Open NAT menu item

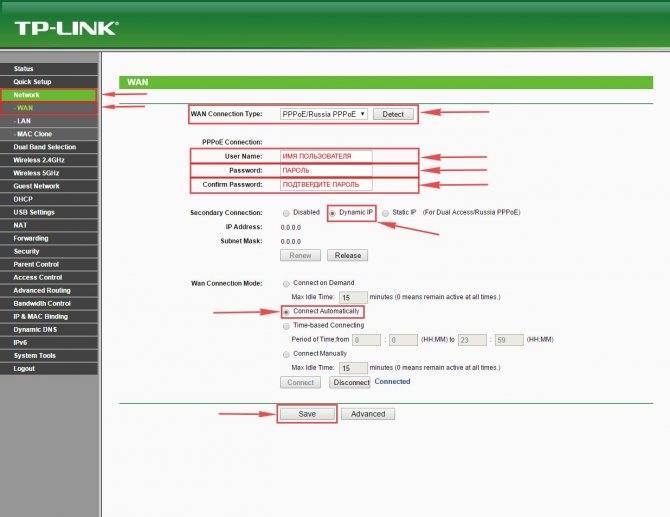(49, 225)
